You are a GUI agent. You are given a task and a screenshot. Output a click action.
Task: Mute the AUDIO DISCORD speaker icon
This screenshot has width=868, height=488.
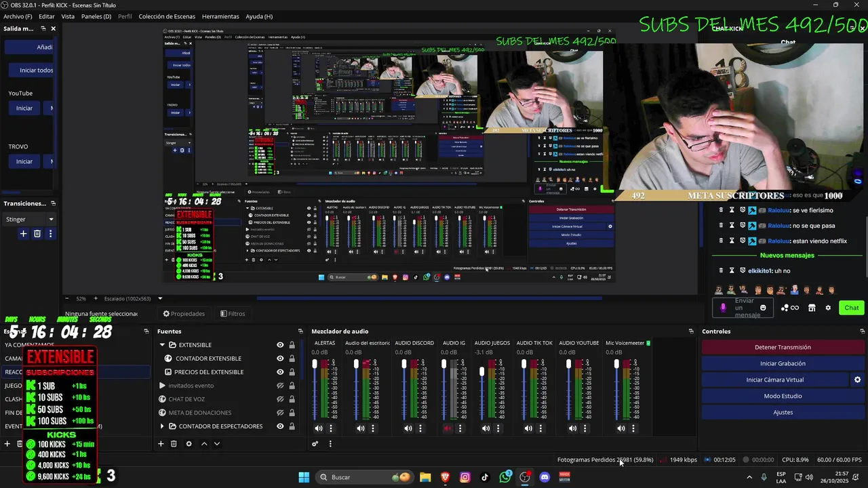point(408,428)
